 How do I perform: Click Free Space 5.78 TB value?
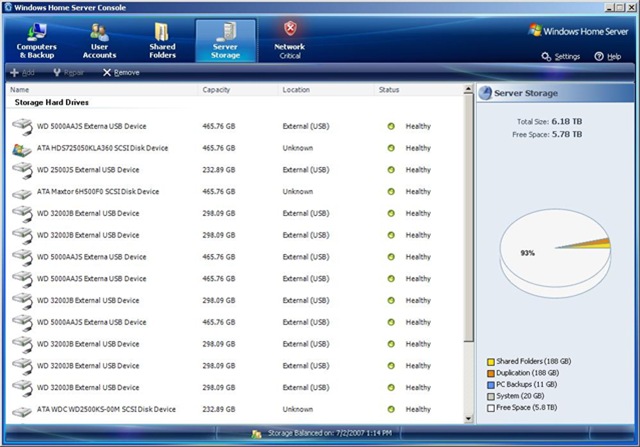tap(567, 134)
